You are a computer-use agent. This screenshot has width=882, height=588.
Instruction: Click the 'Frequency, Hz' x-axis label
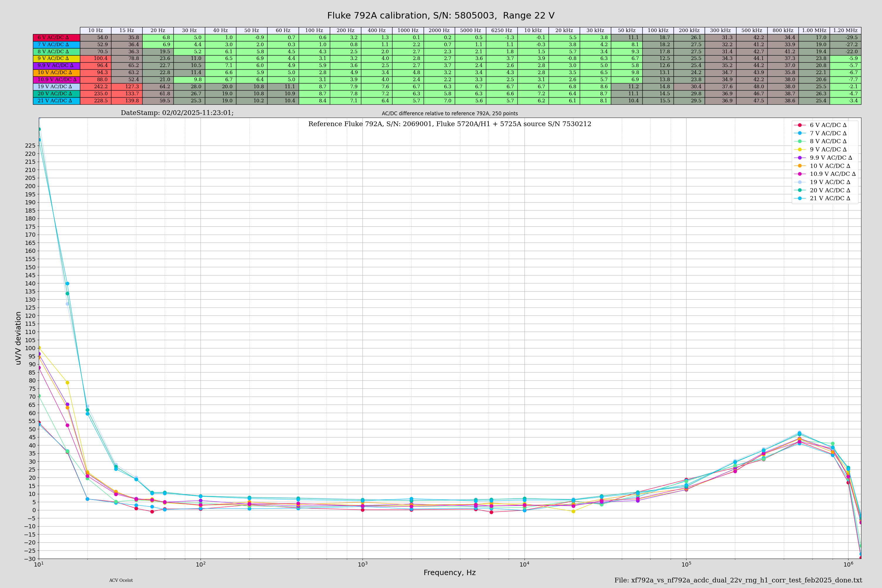coord(450,573)
